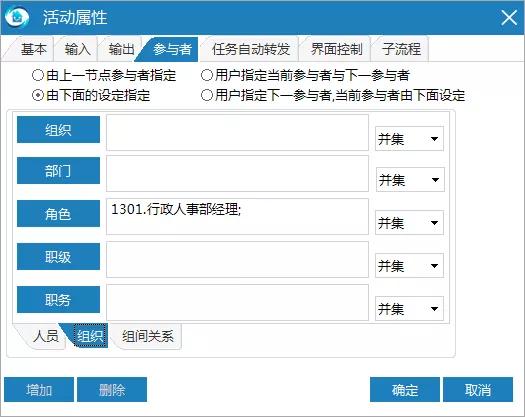This screenshot has height=417, width=525.
Task: Select radio 由下面的设定指定
Action: coord(91,95)
